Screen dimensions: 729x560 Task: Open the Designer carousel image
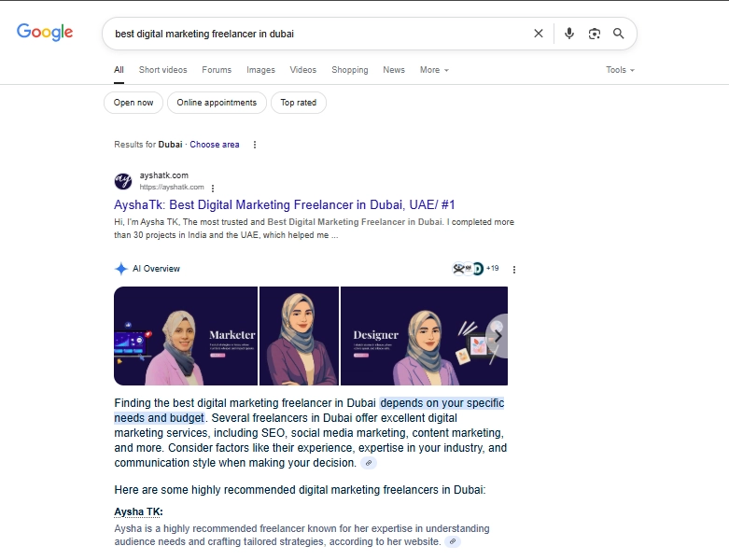click(x=424, y=336)
